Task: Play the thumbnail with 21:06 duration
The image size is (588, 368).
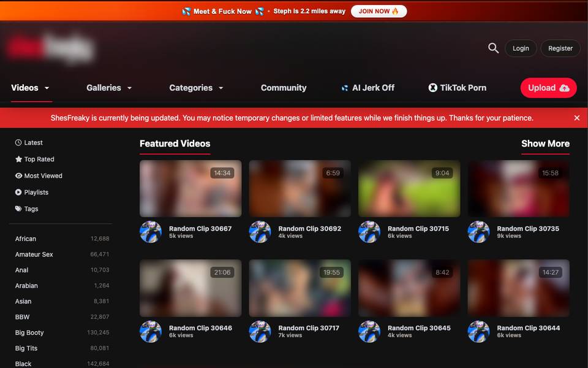Action: (x=190, y=288)
